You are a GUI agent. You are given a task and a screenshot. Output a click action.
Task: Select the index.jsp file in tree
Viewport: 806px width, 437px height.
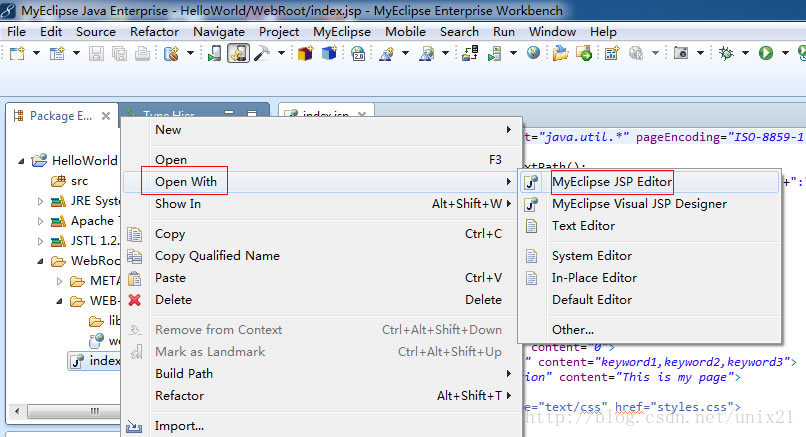click(95, 361)
